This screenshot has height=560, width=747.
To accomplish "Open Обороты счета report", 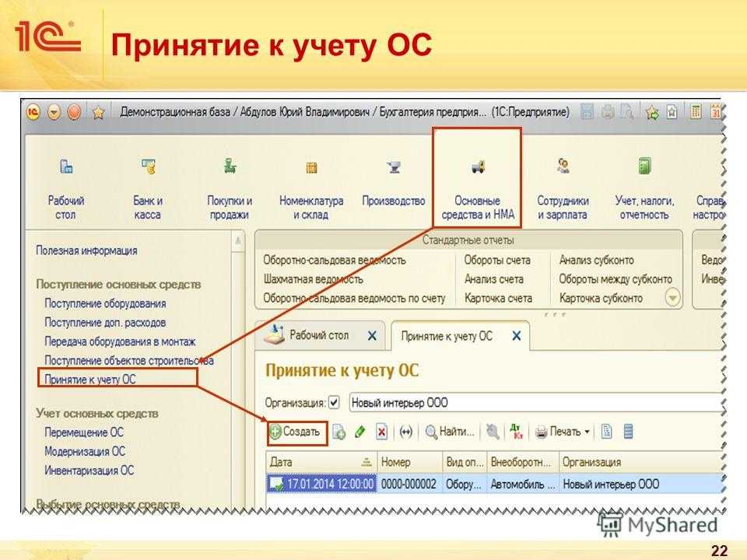I will point(497,260).
